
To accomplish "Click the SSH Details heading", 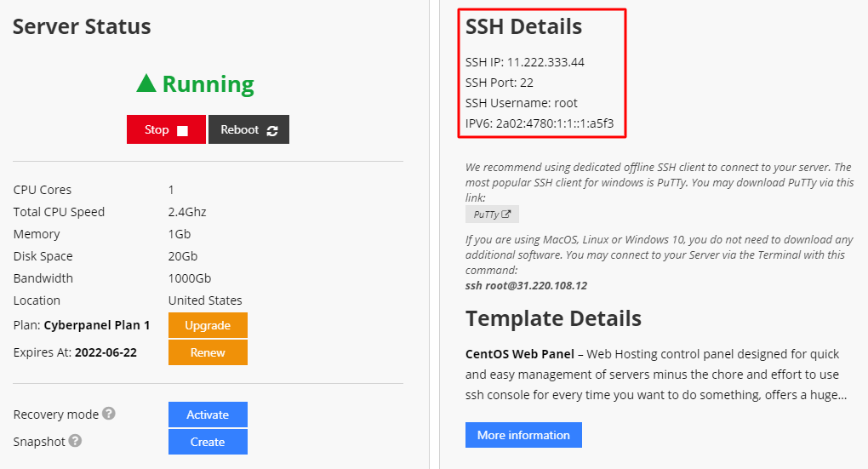I will click(x=523, y=26).
